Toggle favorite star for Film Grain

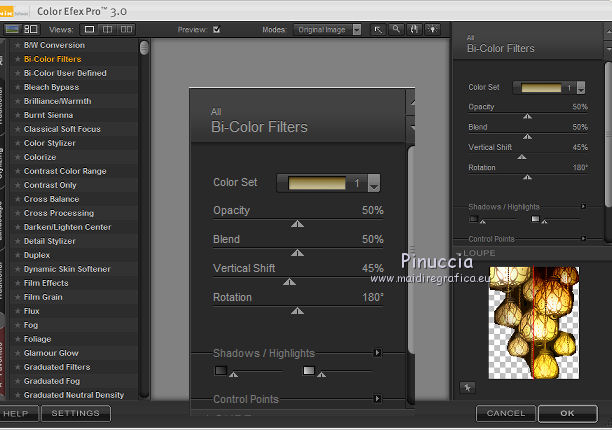click(17, 297)
